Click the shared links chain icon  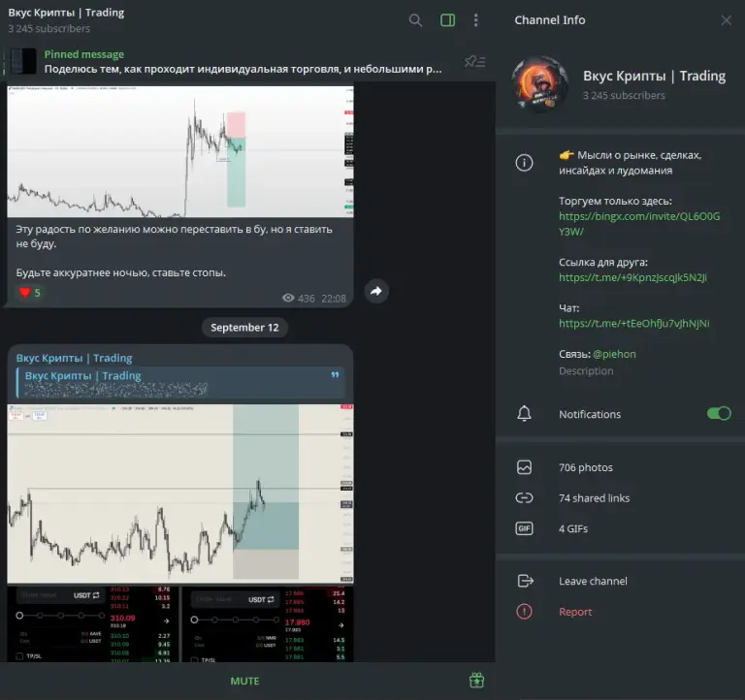click(524, 497)
